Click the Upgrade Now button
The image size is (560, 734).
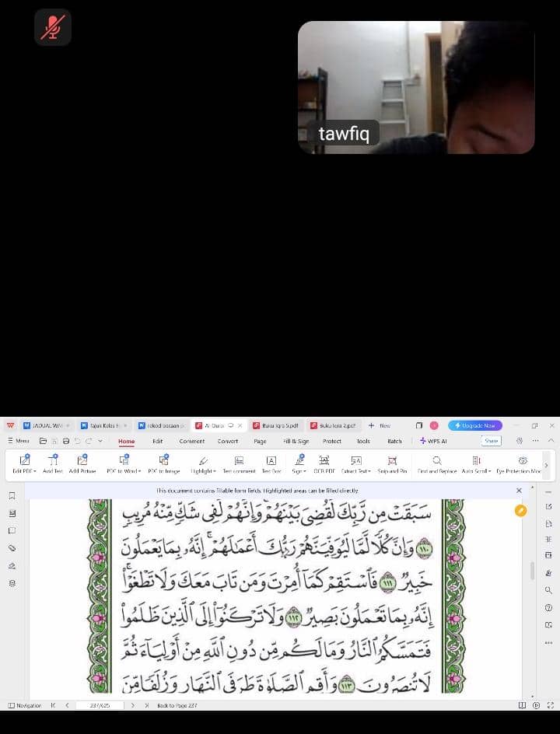click(475, 425)
